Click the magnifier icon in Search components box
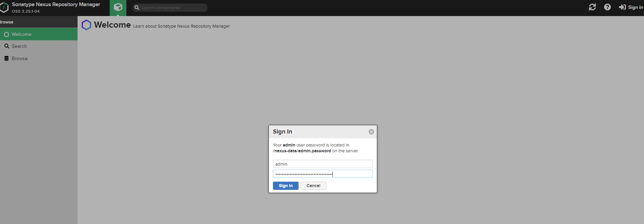Viewport: 644px width, 224px height. click(x=137, y=8)
